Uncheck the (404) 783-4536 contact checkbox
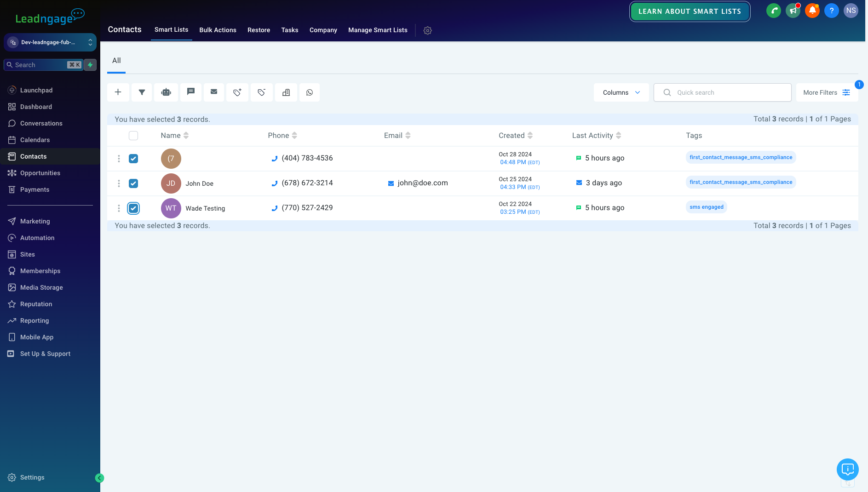Image resolution: width=868 pixels, height=492 pixels. [133, 159]
